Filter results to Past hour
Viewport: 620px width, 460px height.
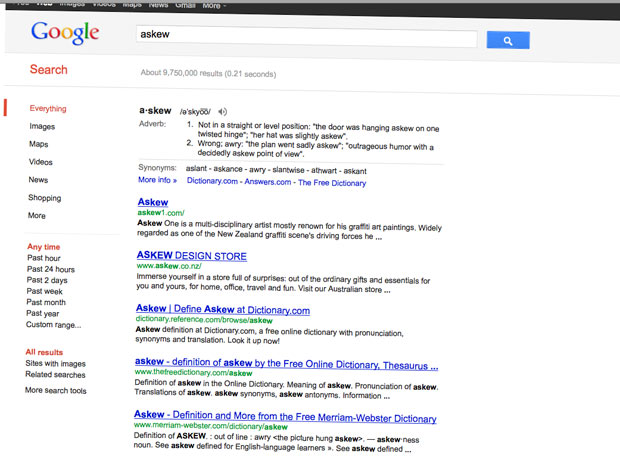(x=43, y=258)
